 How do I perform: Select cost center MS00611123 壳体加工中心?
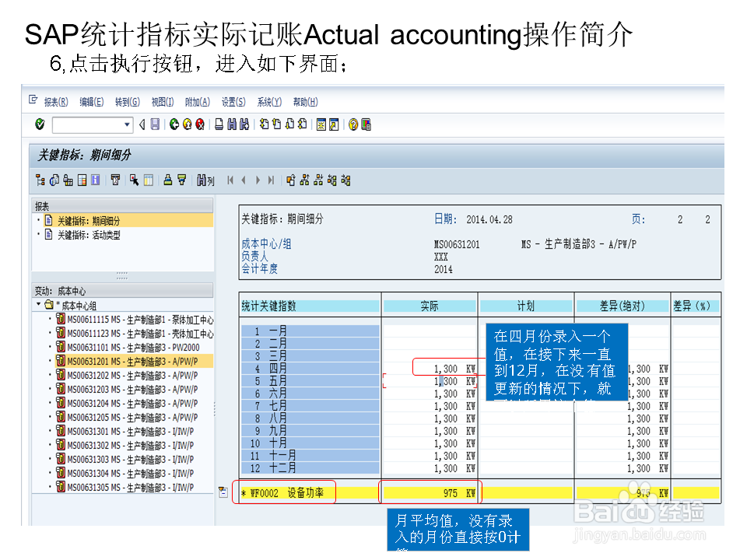[135, 334]
